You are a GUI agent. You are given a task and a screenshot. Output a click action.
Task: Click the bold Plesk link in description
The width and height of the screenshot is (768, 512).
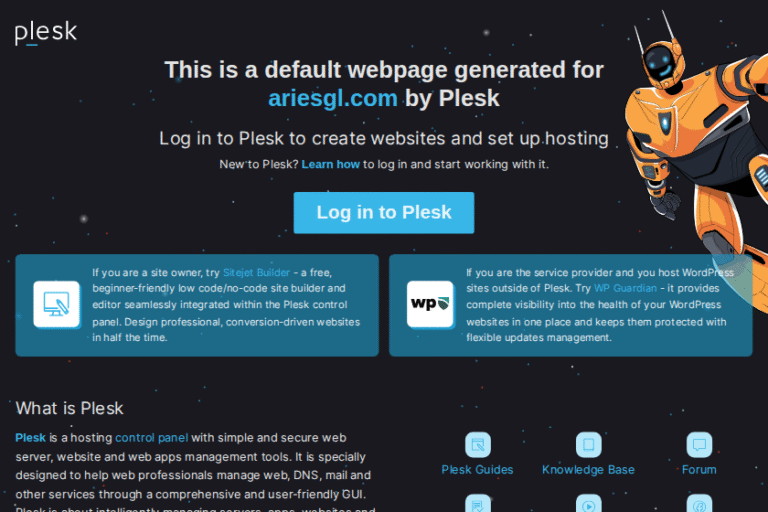click(x=30, y=438)
